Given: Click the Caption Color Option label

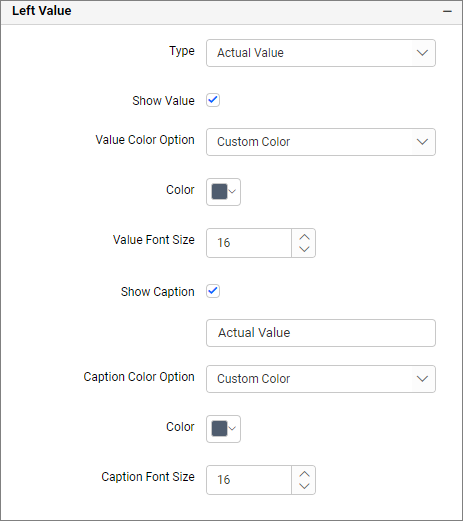Looking at the screenshot, I should coord(139,377).
